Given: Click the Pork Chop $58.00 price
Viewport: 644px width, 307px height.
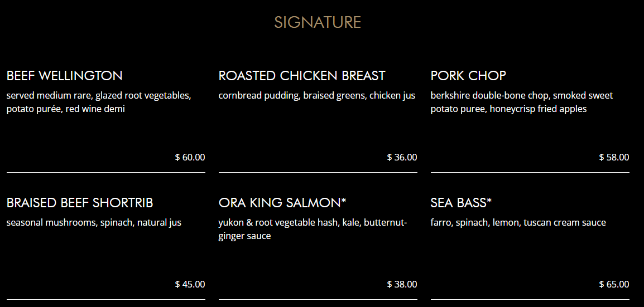Looking at the screenshot, I should pos(614,158).
